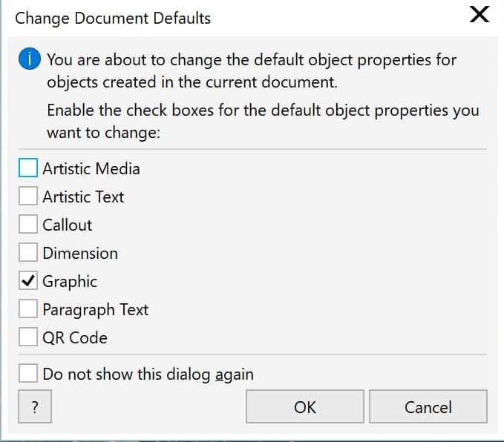Turn on the Dimension checkbox
The image size is (504, 442).
tap(28, 252)
